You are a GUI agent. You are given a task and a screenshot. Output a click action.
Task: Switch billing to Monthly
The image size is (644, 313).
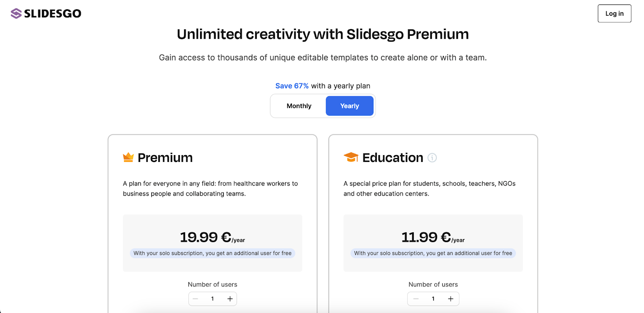click(299, 106)
